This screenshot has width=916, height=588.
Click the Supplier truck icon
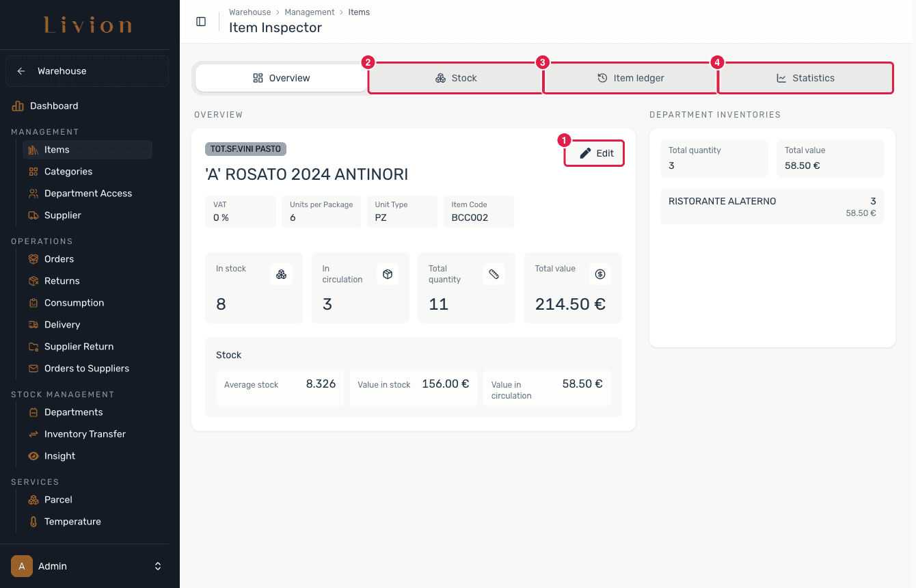coord(33,215)
